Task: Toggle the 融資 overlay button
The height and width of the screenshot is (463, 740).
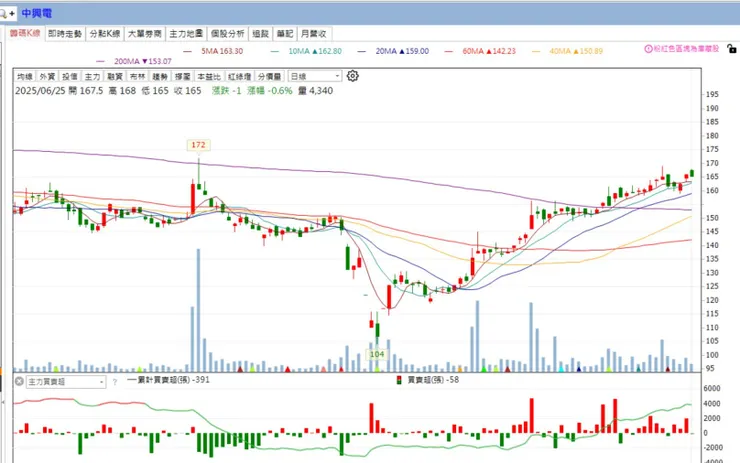Action: coord(115,76)
